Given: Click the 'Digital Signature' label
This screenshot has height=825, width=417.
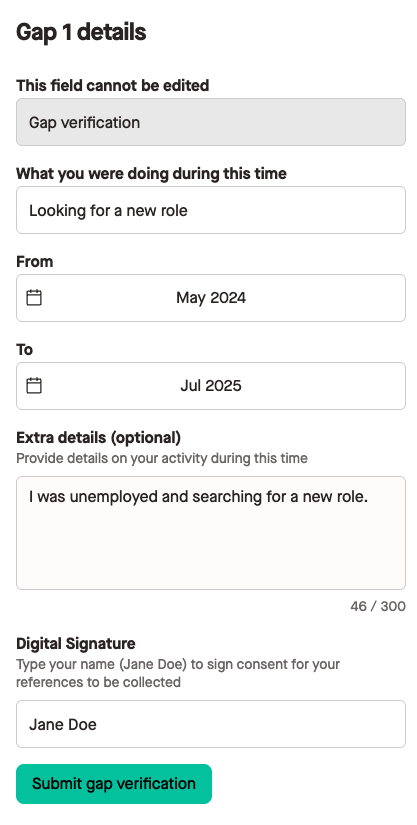Looking at the screenshot, I should (x=76, y=643).
